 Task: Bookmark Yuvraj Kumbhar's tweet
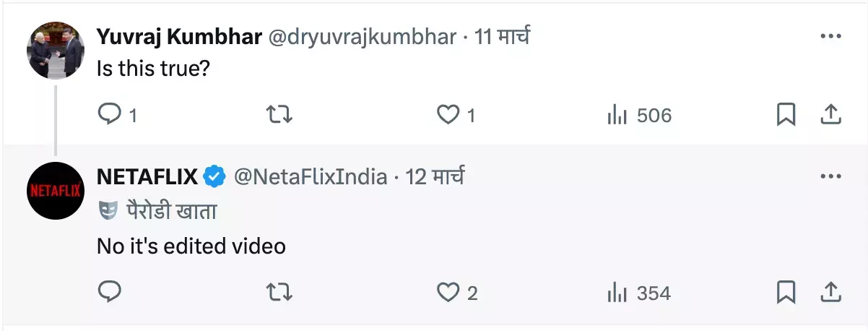[786, 115]
